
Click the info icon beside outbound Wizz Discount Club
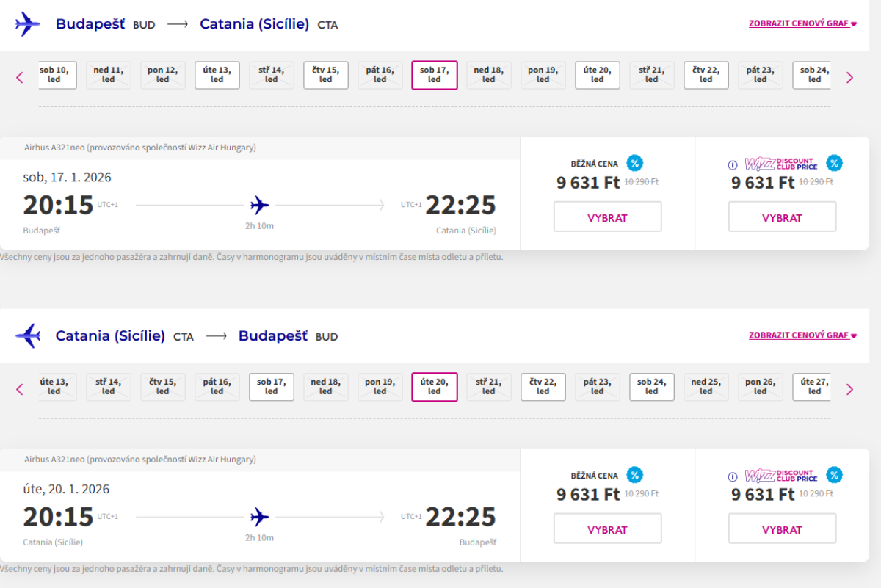pos(732,164)
